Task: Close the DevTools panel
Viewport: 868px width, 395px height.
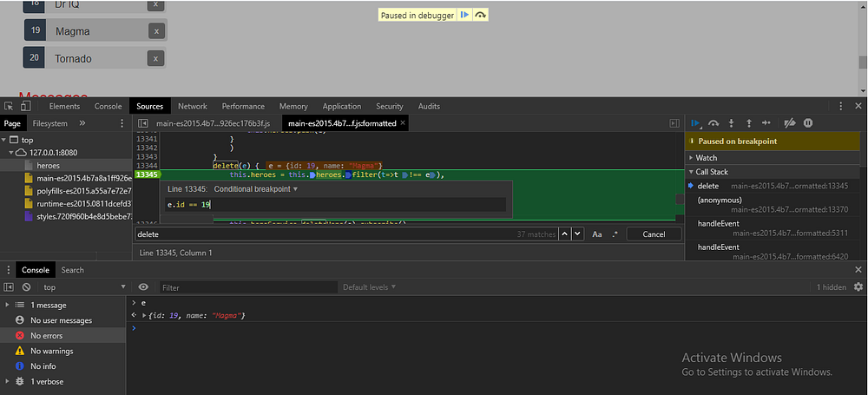Action: 858,106
